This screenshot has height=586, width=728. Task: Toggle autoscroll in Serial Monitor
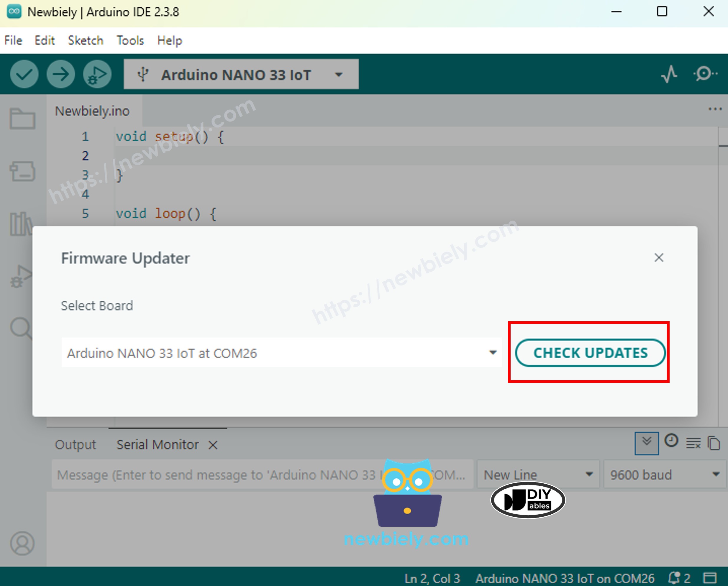point(646,443)
